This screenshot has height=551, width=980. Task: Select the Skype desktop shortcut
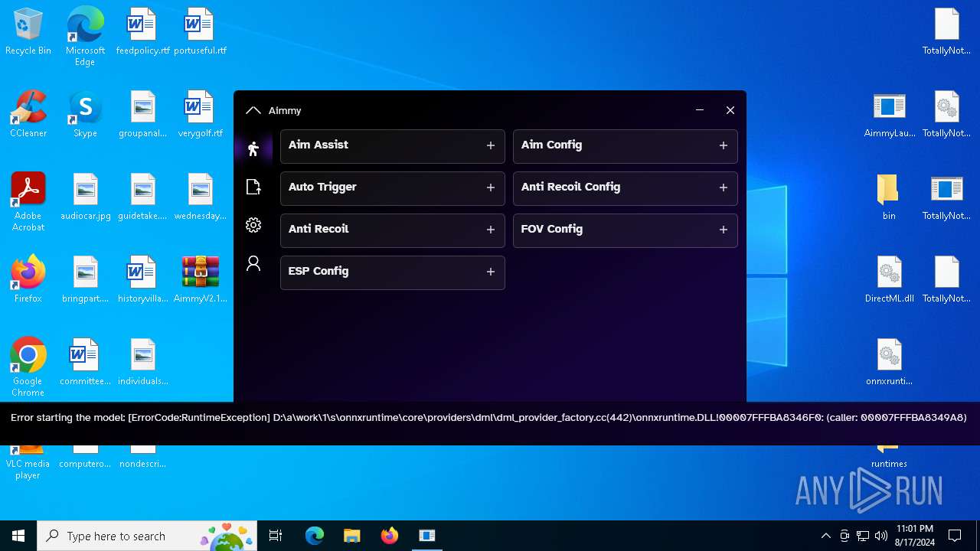(x=85, y=115)
